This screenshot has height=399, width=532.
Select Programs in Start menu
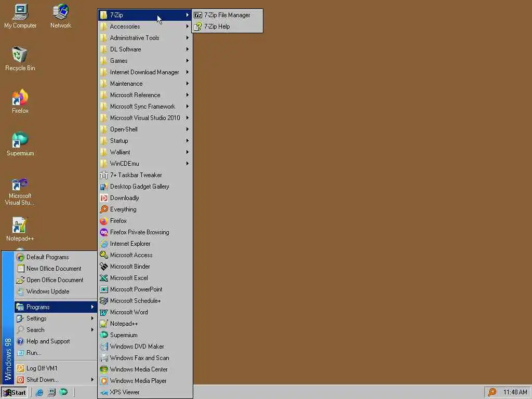[x=56, y=307]
